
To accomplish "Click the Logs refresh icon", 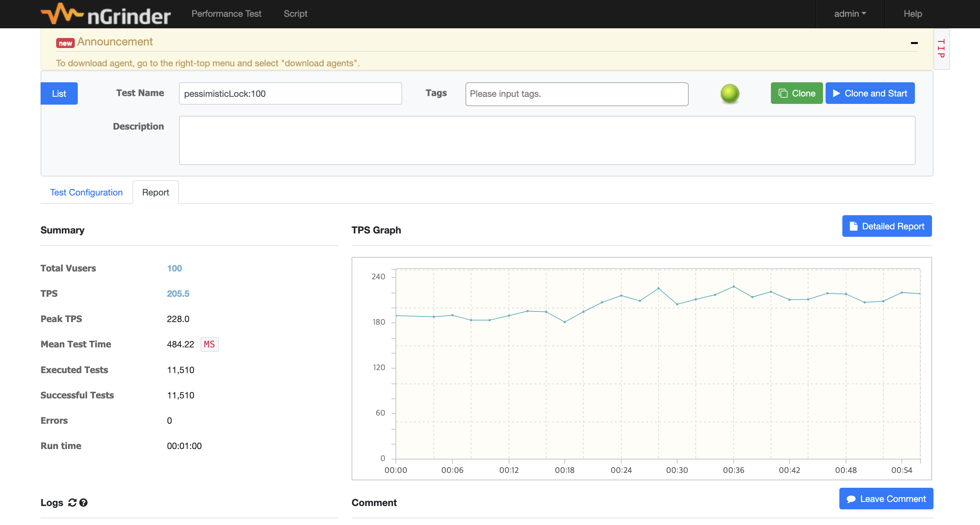I will click(72, 503).
